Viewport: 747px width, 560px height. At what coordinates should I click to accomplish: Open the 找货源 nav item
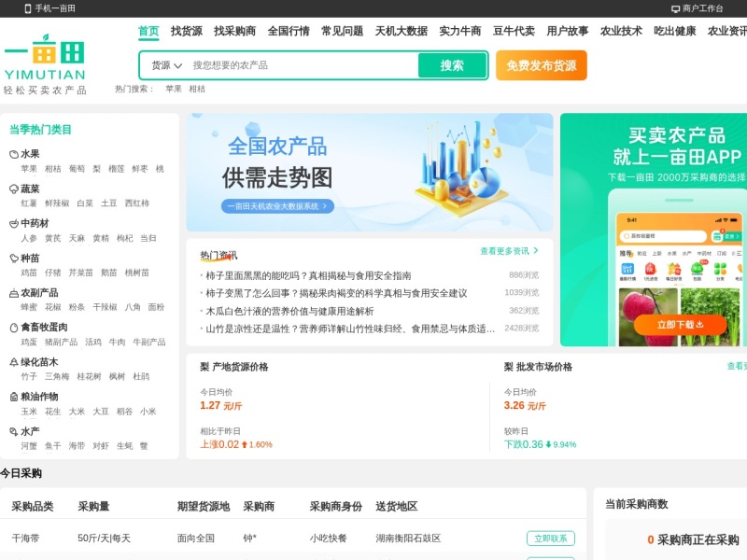tap(186, 31)
